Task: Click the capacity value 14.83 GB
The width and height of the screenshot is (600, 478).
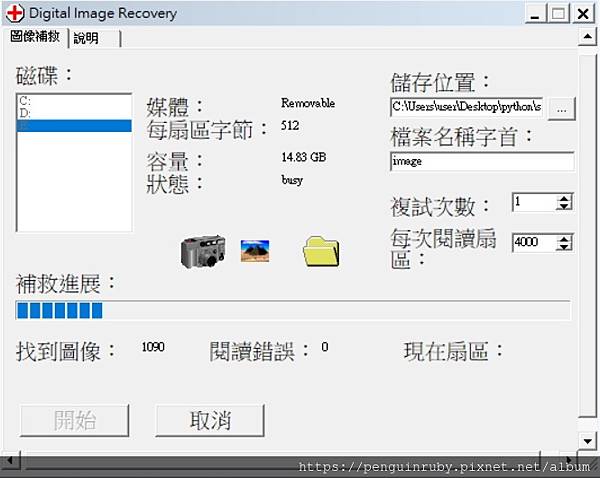Action: [x=304, y=157]
